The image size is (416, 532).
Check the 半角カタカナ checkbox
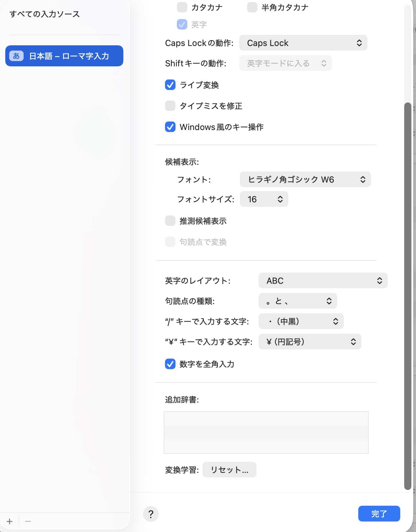[252, 7]
